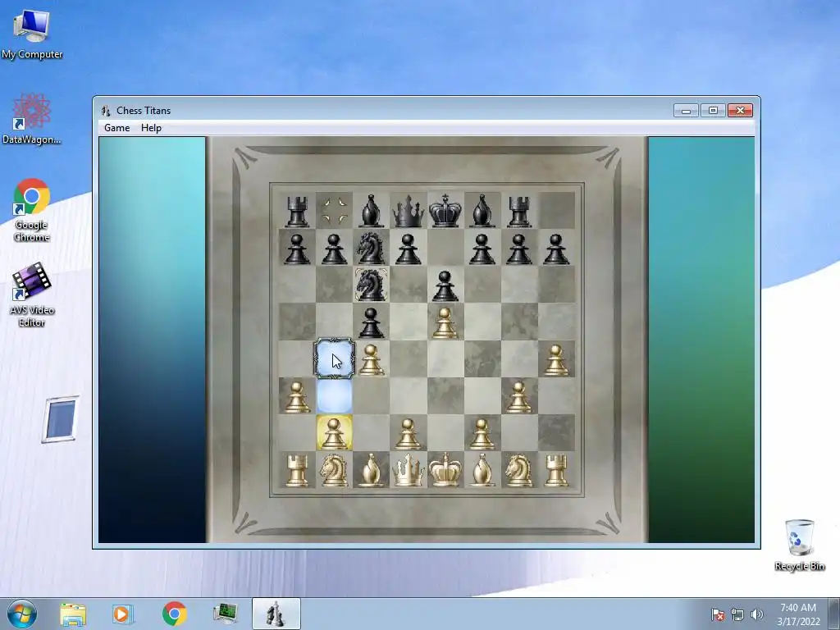840x630 pixels.
Task: Select the white queen
Action: coord(409,470)
